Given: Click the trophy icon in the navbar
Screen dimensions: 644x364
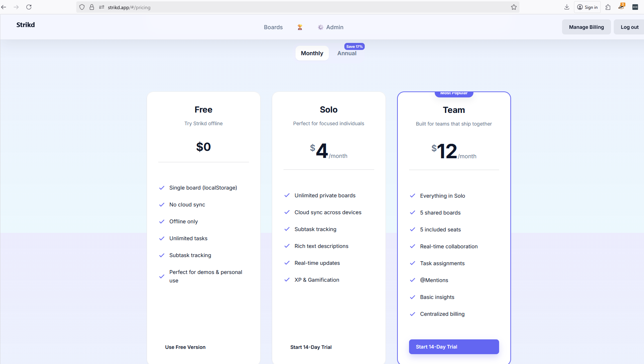Looking at the screenshot, I should (300, 27).
